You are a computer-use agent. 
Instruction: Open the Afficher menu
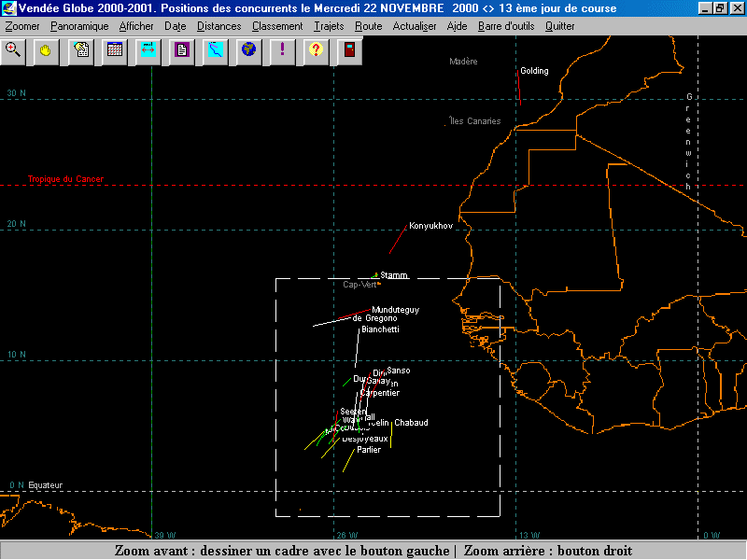pyautogui.click(x=136, y=26)
